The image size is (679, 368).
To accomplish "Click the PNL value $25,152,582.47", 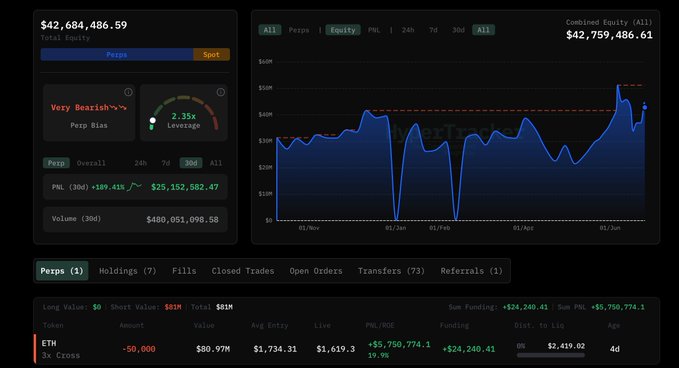I will click(x=185, y=187).
